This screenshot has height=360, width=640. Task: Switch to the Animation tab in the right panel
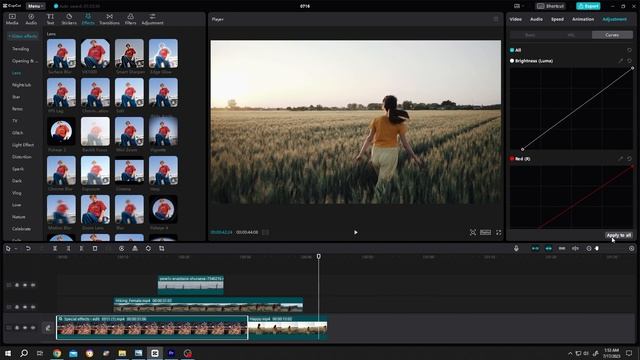(583, 19)
